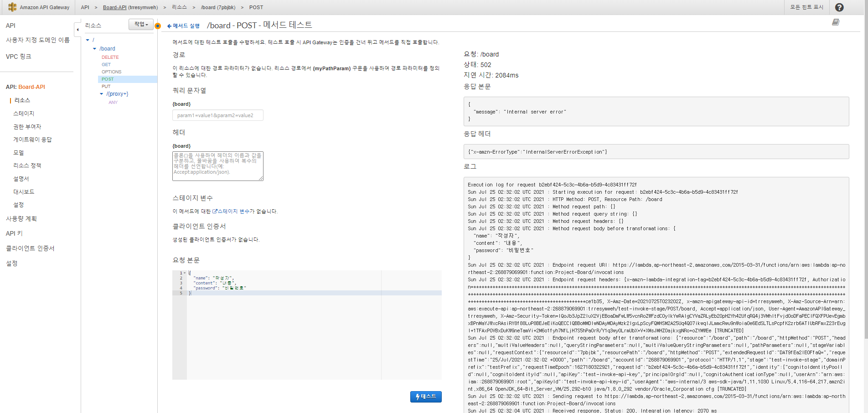
Task: Click the documentation book icon
Action: tap(836, 22)
